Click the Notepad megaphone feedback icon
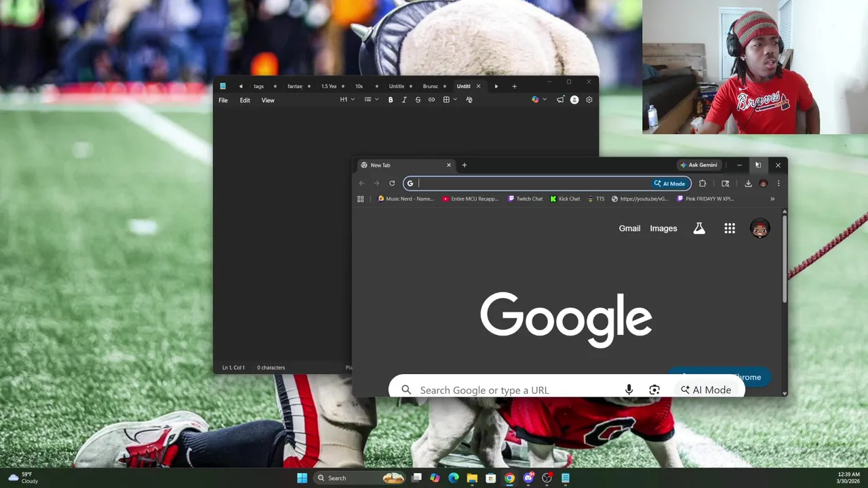 point(560,100)
